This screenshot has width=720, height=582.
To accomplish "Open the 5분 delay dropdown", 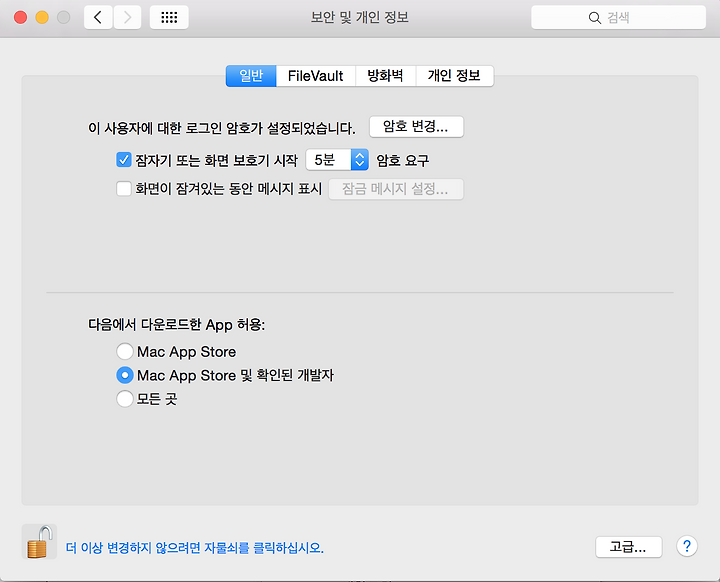I will point(337,159).
